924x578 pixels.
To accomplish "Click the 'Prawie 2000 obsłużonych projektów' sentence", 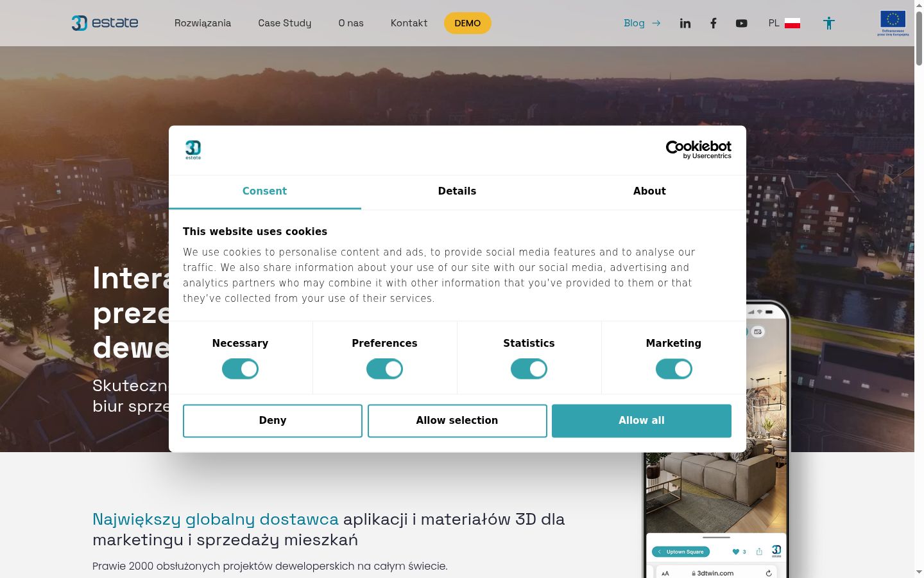I will tap(269, 566).
